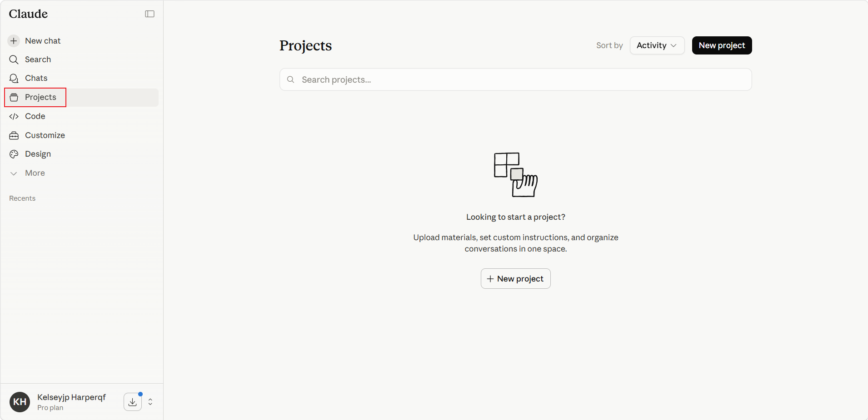Click the KH avatar circle
868x420 pixels.
point(20,402)
